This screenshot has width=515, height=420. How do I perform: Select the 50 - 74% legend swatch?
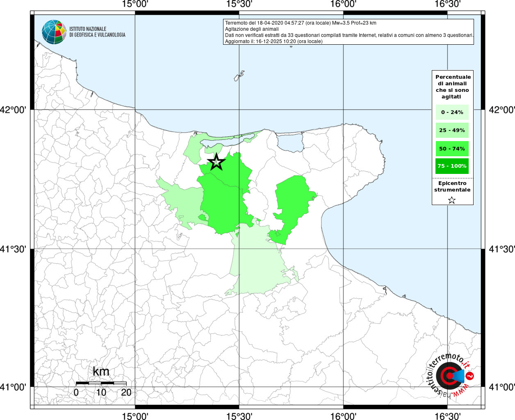(x=452, y=148)
